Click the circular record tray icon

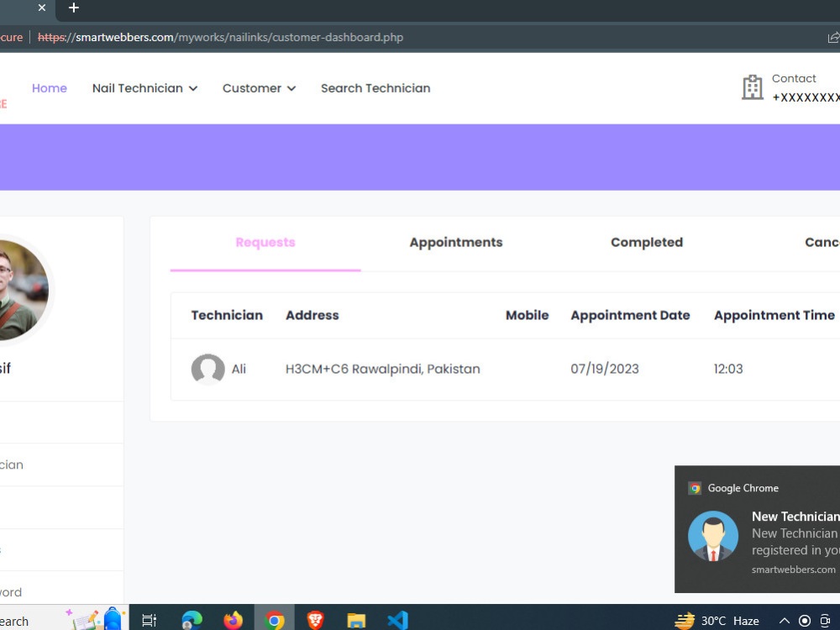(805, 621)
